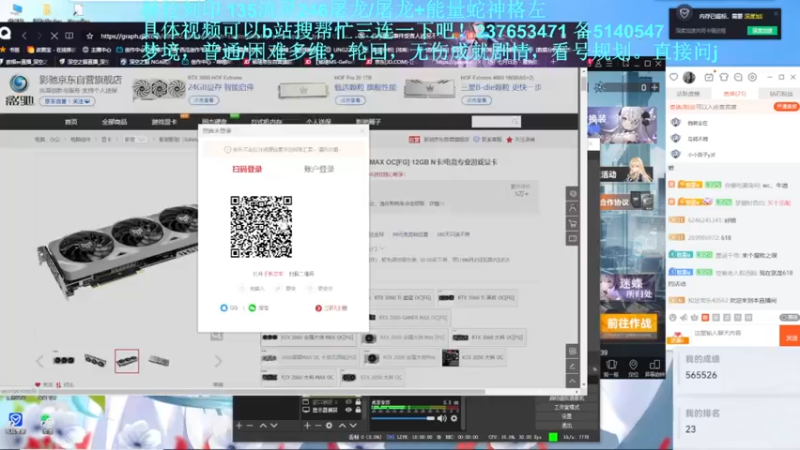800x450 pixels.
Task: Click 联系客服 contact link
Action: click(488, 139)
